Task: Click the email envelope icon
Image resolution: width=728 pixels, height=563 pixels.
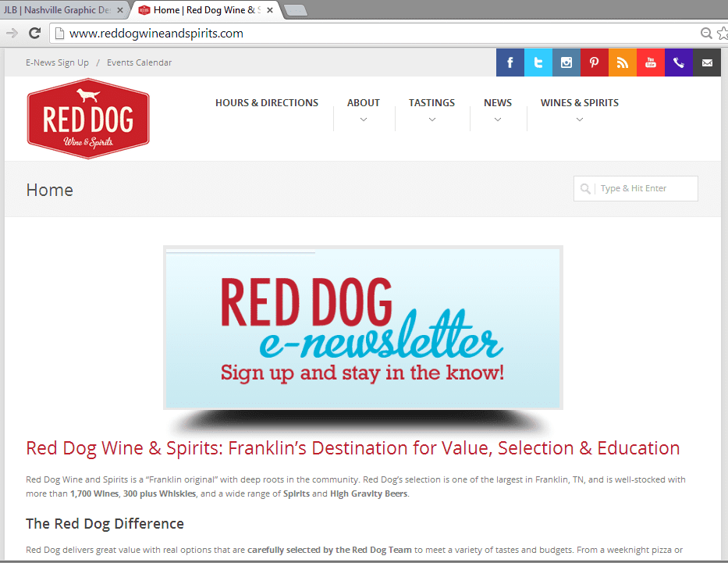Action: coord(707,62)
